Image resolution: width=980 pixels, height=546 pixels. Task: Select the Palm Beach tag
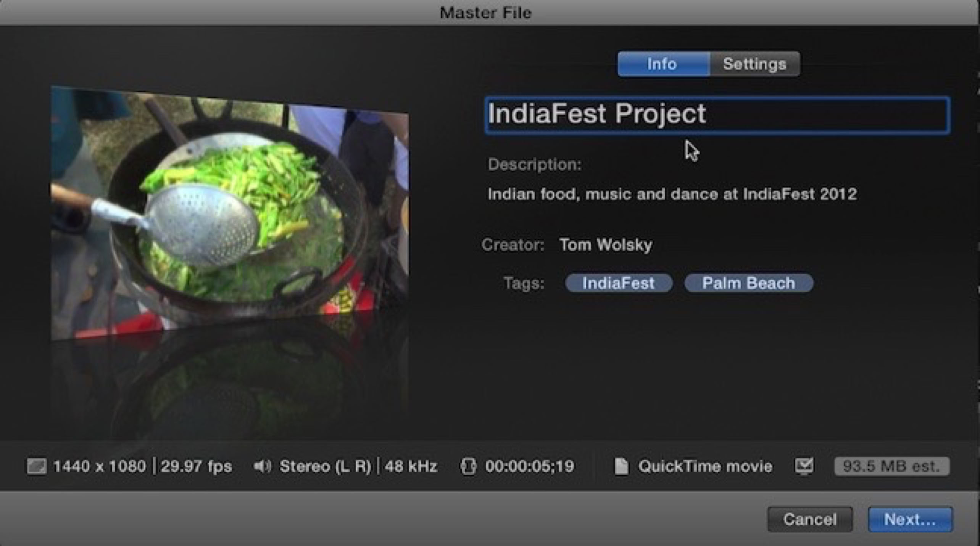click(748, 283)
